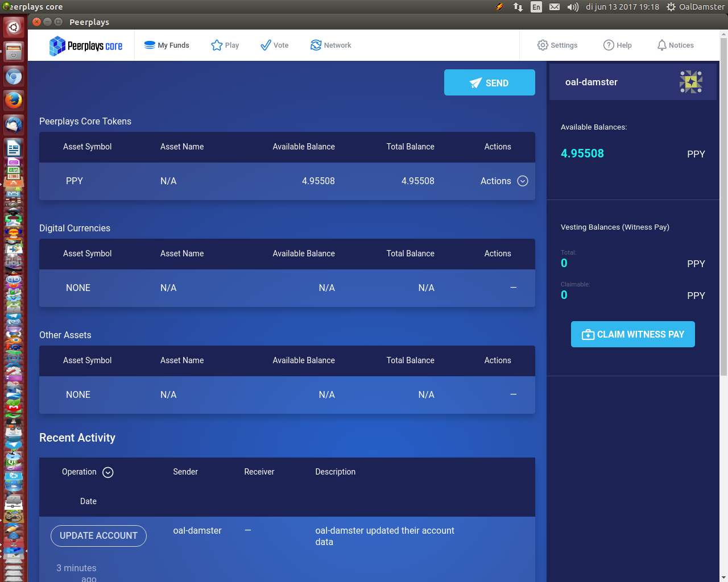Image resolution: width=728 pixels, height=582 pixels.
Task: Click the UPDATE ACCOUNT operation badge
Action: point(98,536)
